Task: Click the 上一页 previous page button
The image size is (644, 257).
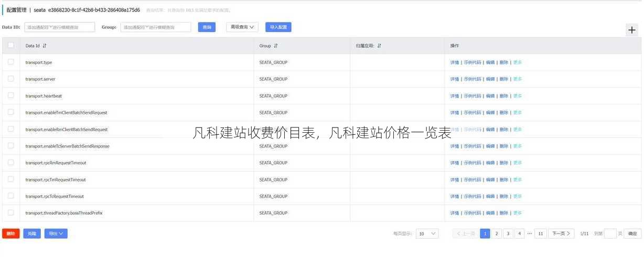Action: click(x=465, y=234)
